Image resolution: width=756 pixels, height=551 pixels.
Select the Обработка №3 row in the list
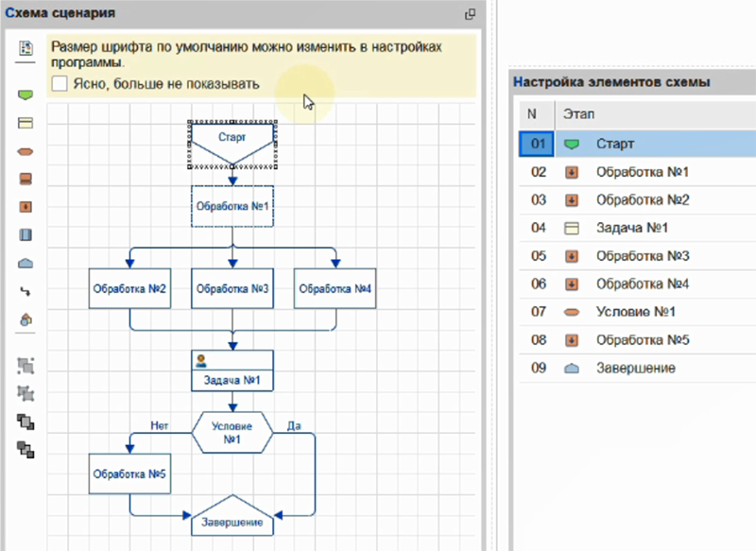[637, 256]
